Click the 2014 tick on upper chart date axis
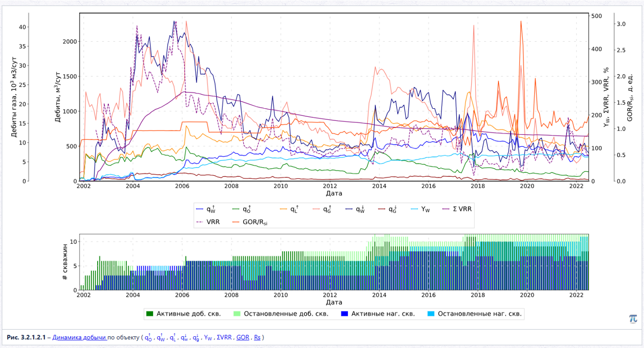This screenshot has width=644, height=348. [379, 186]
